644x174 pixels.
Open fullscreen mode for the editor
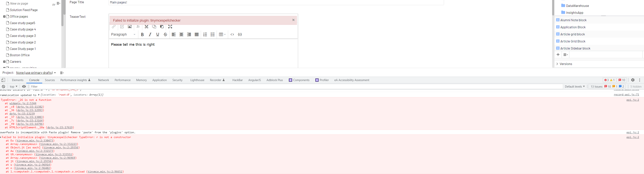[x=170, y=27]
